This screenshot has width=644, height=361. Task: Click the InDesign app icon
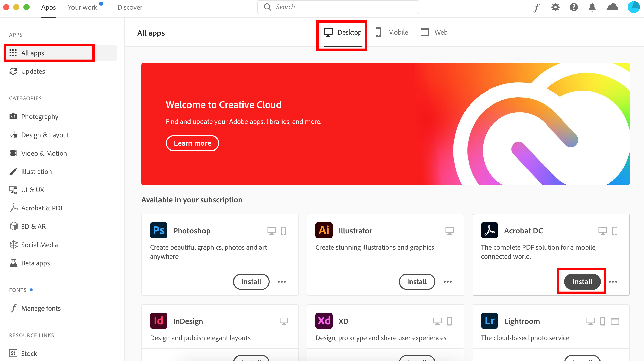158,320
